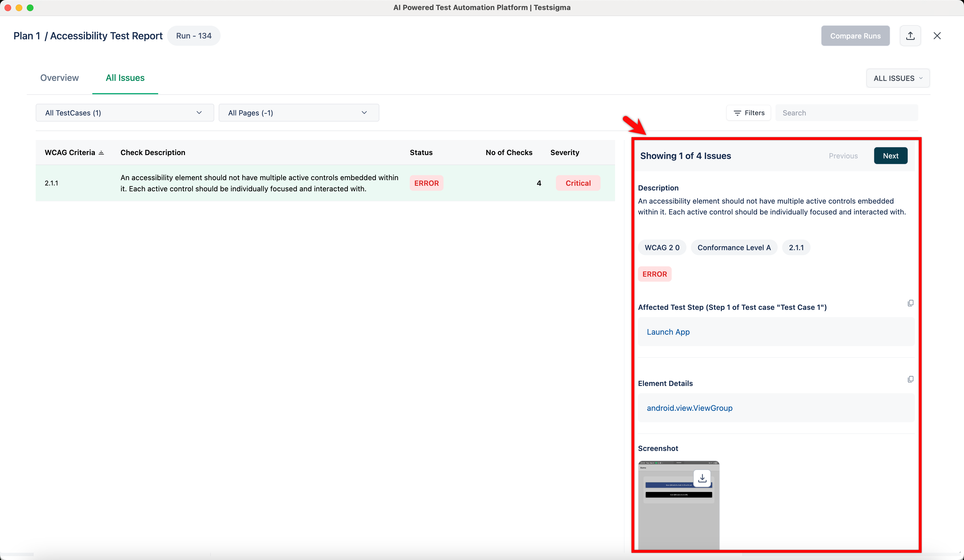Click the Previous issue button
The width and height of the screenshot is (964, 560).
pyautogui.click(x=843, y=156)
